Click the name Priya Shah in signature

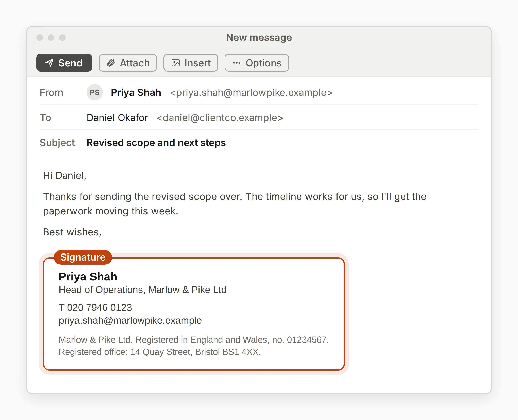click(x=88, y=277)
